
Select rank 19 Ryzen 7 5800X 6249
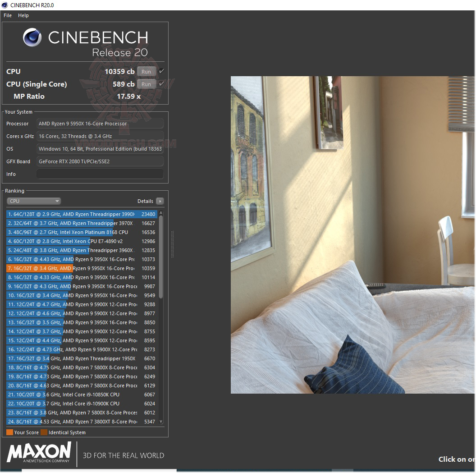point(82,377)
